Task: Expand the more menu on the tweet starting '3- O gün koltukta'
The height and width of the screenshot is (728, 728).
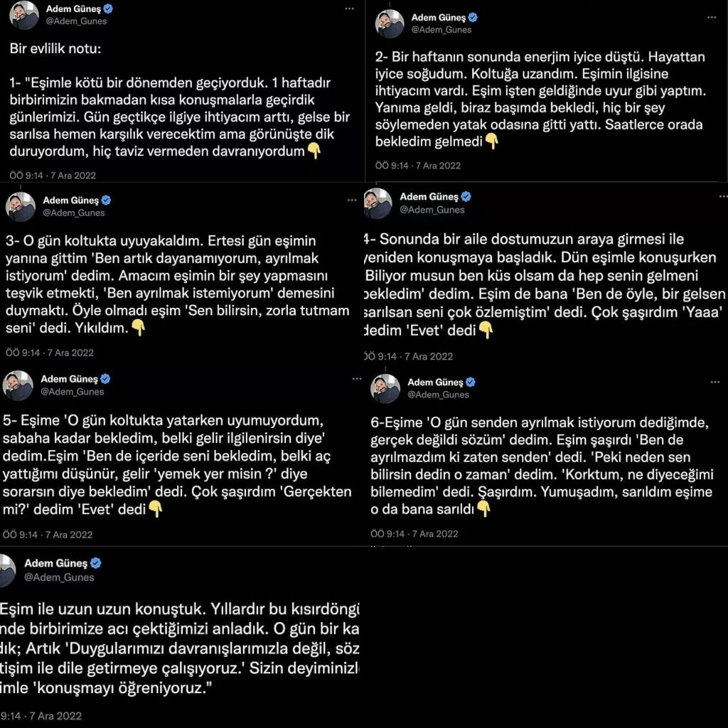Action: click(x=352, y=200)
